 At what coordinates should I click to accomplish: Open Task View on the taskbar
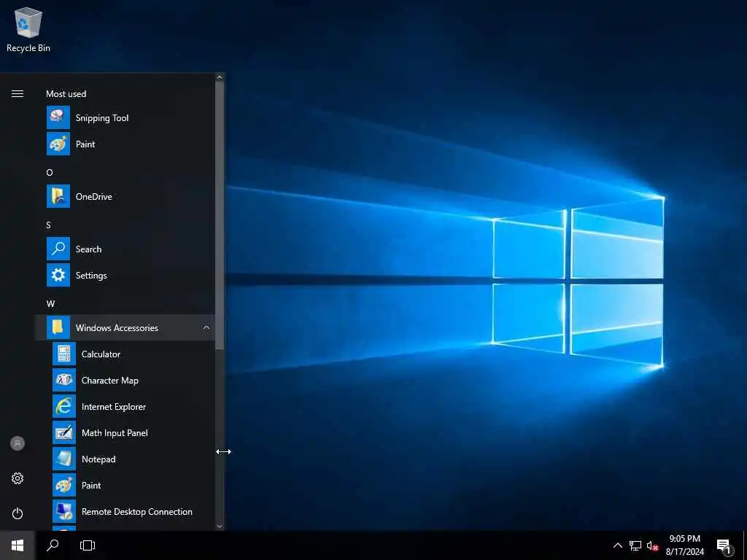[88, 545]
